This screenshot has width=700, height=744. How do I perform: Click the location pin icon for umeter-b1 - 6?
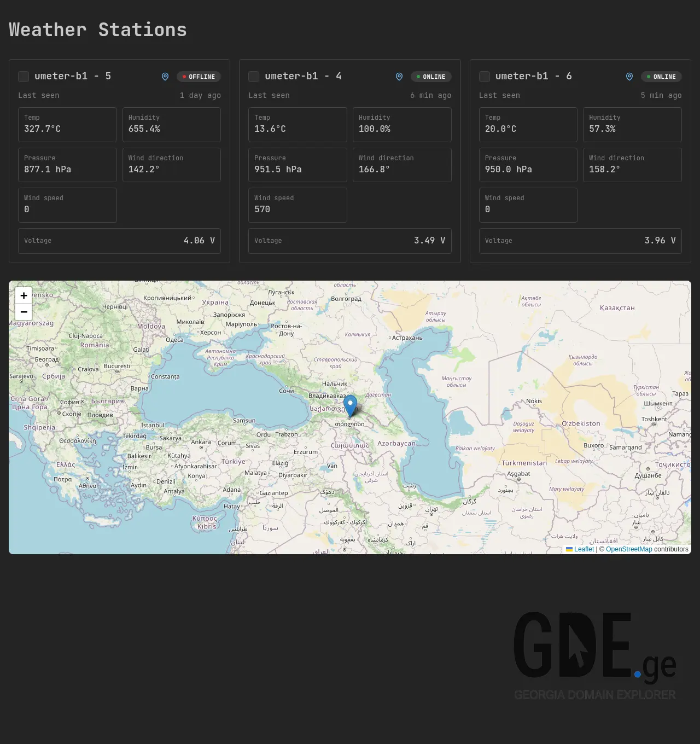[629, 77]
